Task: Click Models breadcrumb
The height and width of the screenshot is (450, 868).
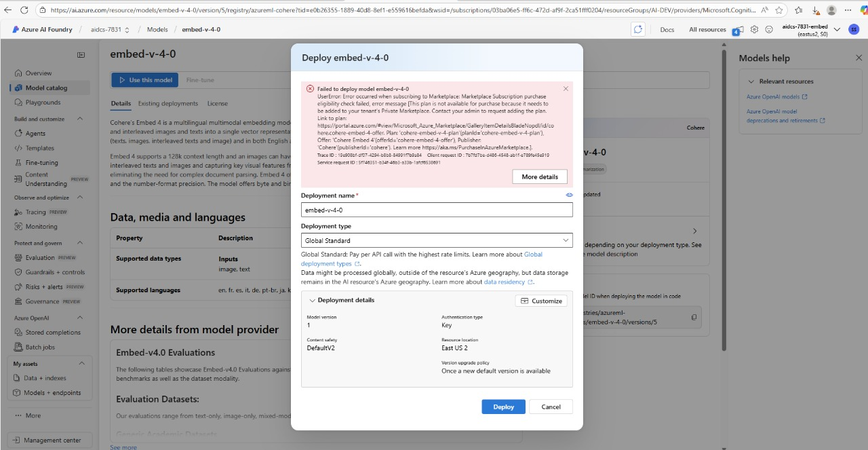Action: click(x=157, y=30)
